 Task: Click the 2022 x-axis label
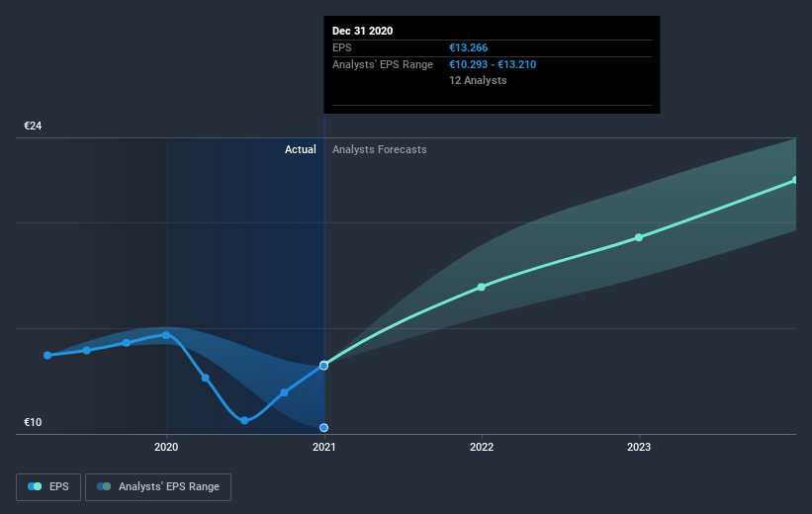click(481, 447)
